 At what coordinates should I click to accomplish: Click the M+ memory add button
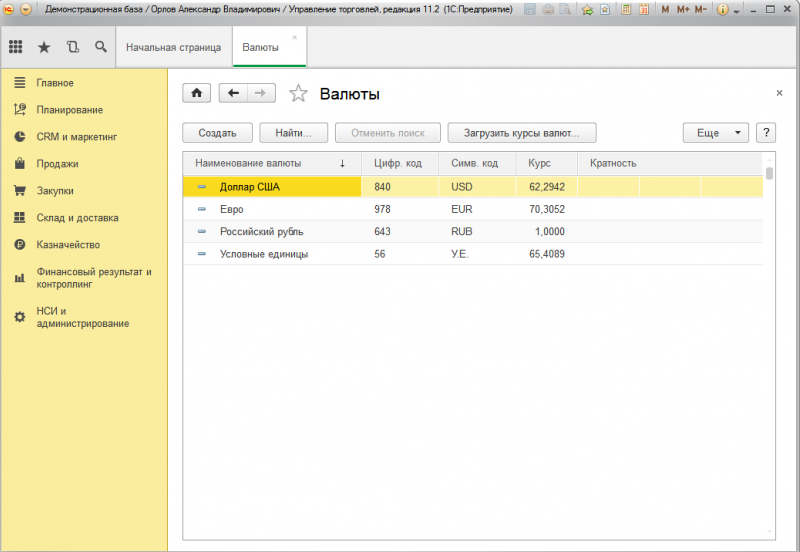683,9
